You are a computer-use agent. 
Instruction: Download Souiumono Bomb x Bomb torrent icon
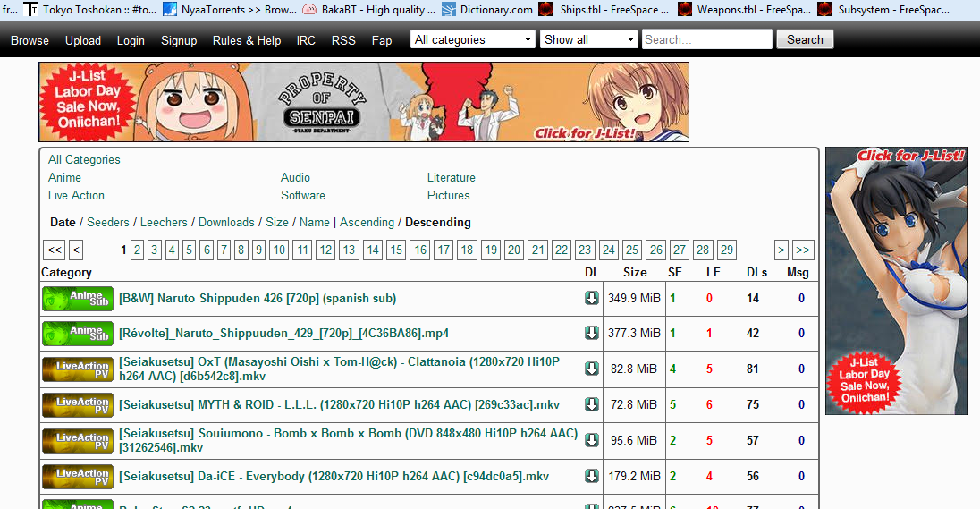592,440
